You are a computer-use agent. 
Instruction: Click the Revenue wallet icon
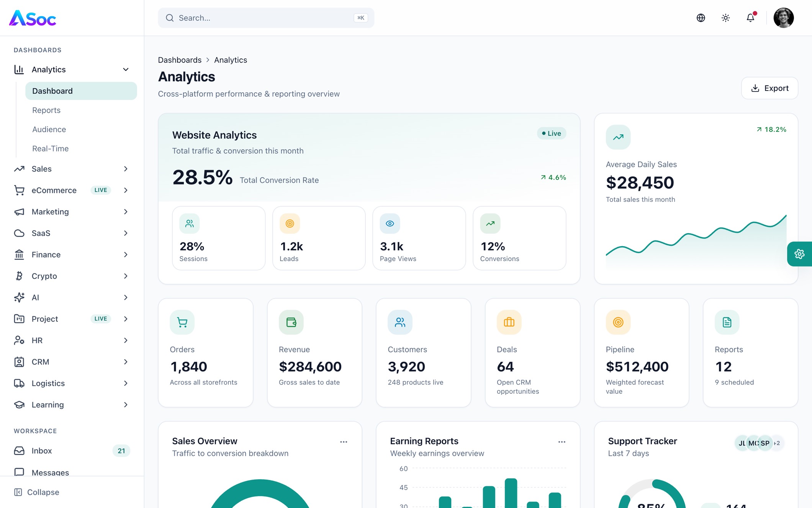291,322
